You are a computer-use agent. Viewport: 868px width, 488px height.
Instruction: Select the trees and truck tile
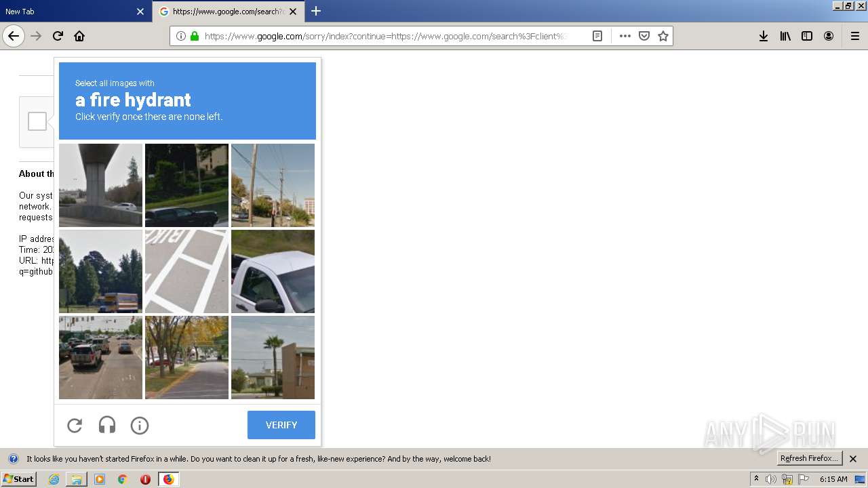pyautogui.click(x=100, y=271)
